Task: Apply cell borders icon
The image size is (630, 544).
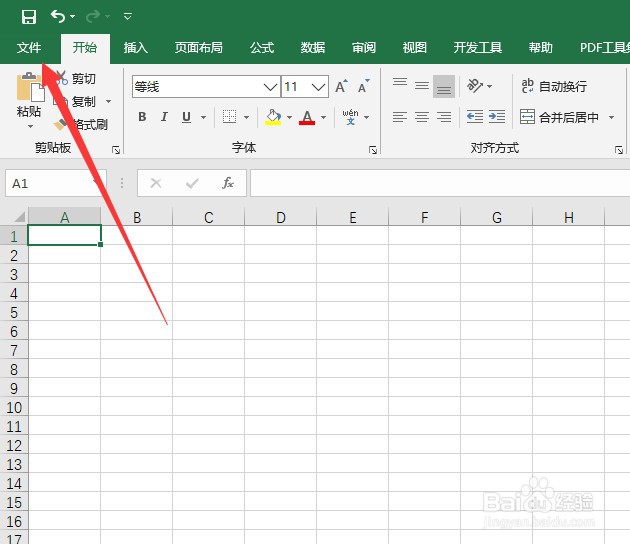Action: [229, 117]
